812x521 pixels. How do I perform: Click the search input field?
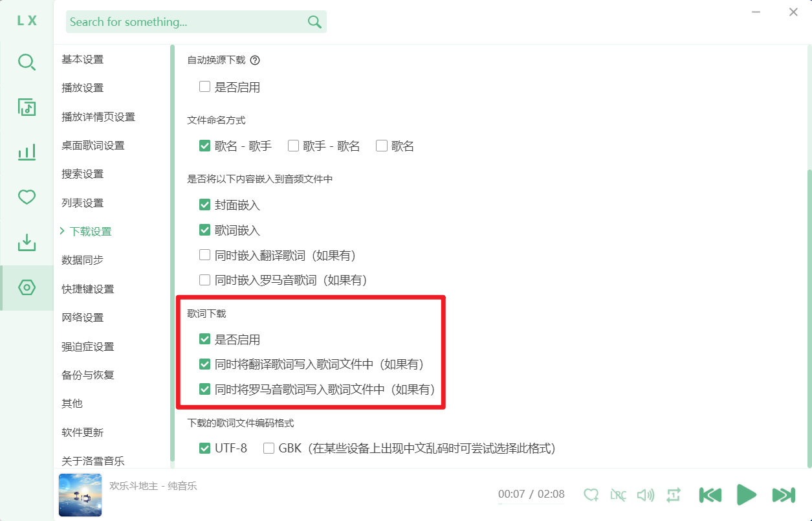click(186, 22)
